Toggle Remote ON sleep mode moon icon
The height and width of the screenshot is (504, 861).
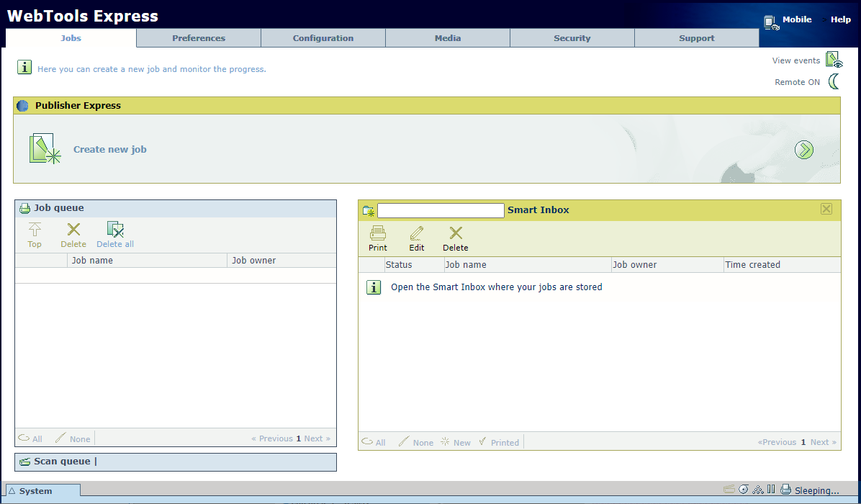834,81
